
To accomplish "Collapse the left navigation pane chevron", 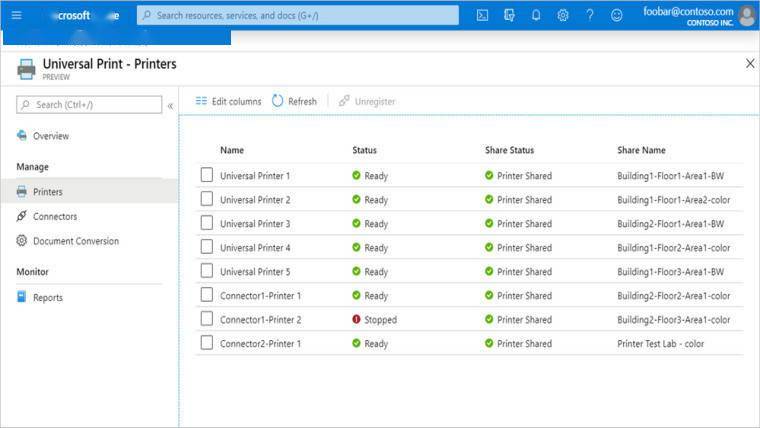I will click(x=170, y=105).
